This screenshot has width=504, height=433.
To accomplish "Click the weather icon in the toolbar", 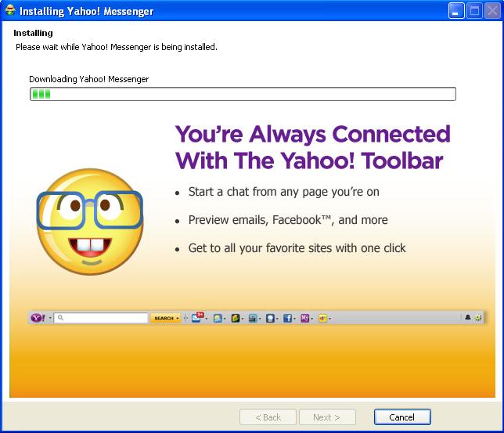I will point(218,318).
